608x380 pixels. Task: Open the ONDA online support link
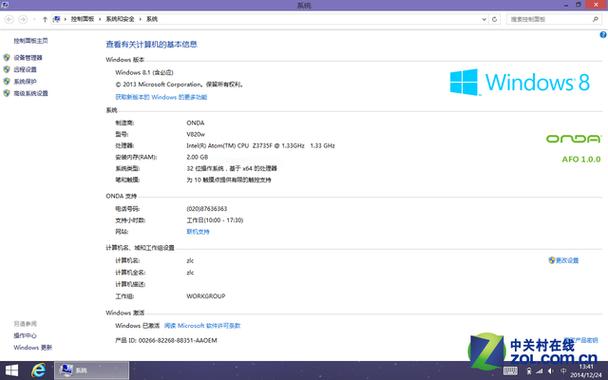tap(198, 232)
